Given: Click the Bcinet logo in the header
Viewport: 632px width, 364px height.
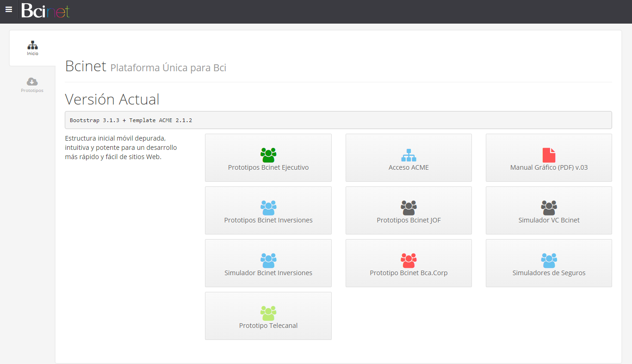Looking at the screenshot, I should tap(45, 11).
